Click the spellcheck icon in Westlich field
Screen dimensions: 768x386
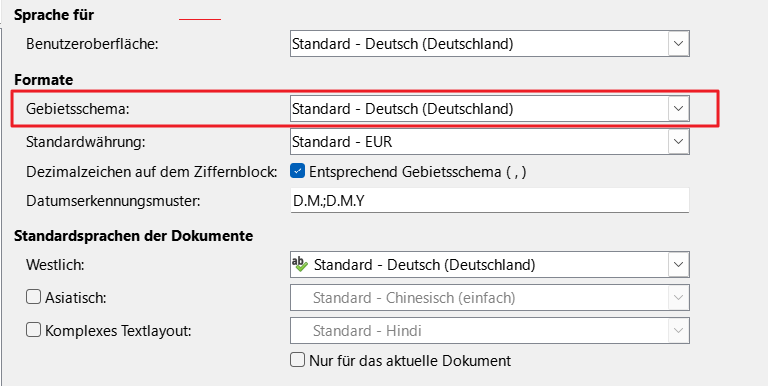(x=299, y=264)
